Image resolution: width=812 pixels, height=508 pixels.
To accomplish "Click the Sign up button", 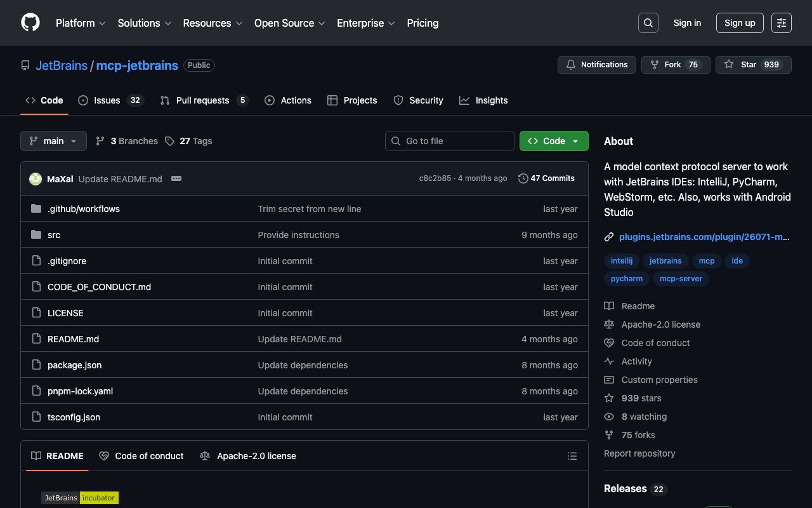I will click(739, 23).
